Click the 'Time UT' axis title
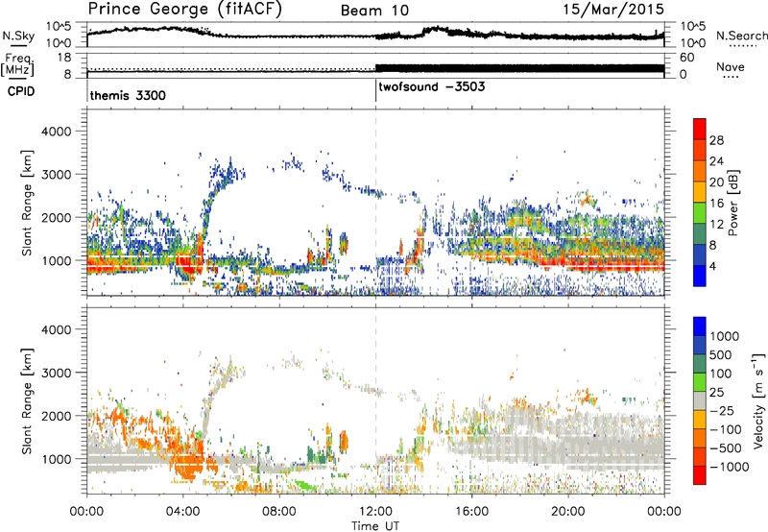The height and width of the screenshot is (532, 768). point(375,525)
